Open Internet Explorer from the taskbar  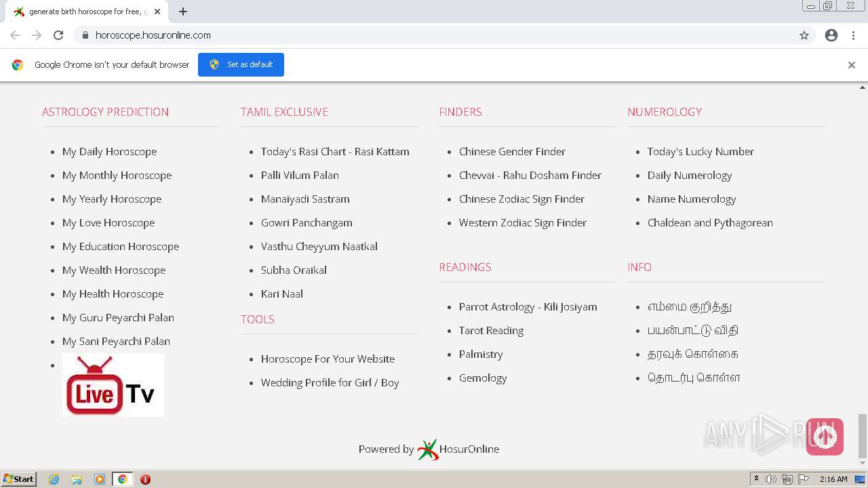[x=54, y=479]
